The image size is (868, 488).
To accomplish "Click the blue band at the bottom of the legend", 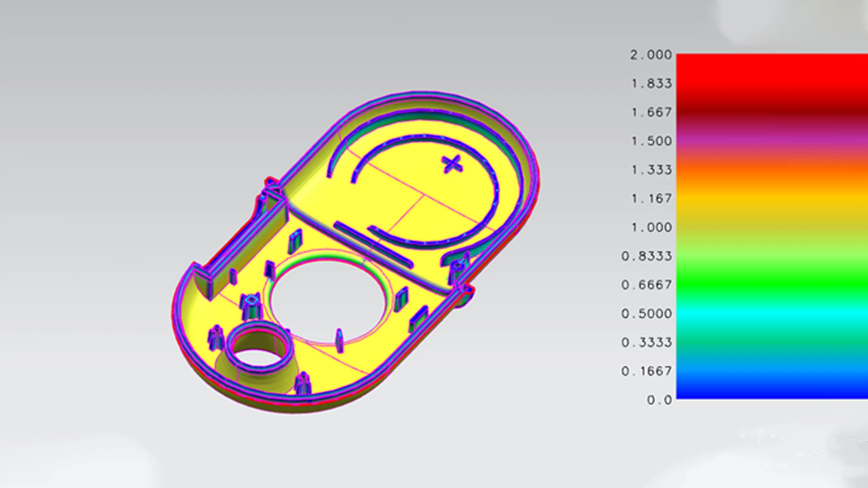I will (769, 389).
